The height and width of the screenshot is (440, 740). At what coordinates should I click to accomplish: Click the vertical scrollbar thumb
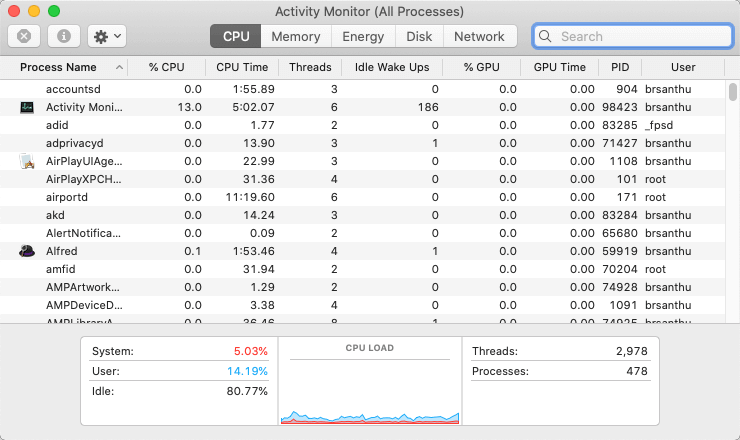tap(732, 92)
